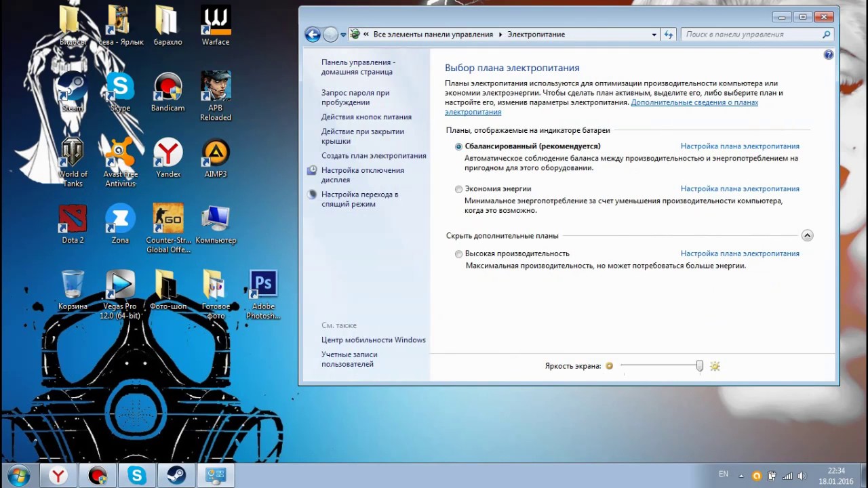Go back with the Back arrow button
Viewport: 868px width, 488px height.
pyautogui.click(x=313, y=35)
